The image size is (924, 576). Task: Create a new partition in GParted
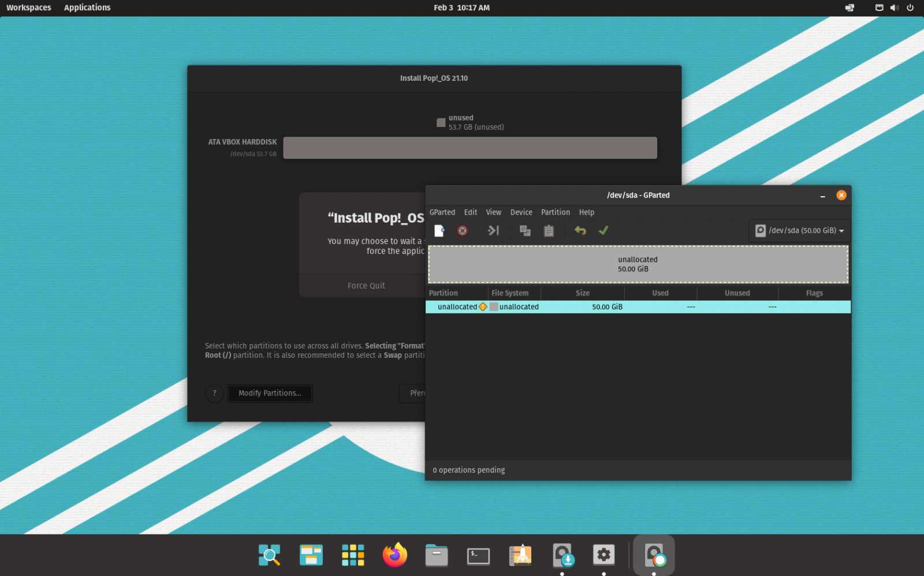[x=439, y=231]
